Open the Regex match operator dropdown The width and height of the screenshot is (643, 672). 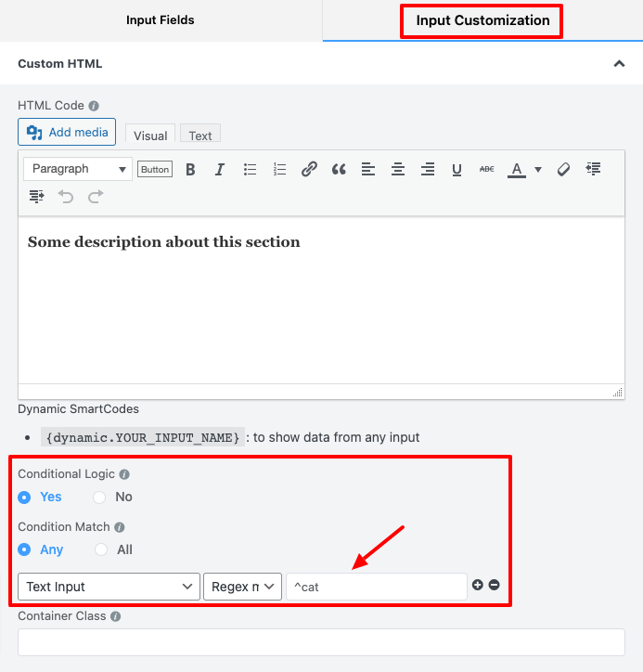tap(242, 587)
